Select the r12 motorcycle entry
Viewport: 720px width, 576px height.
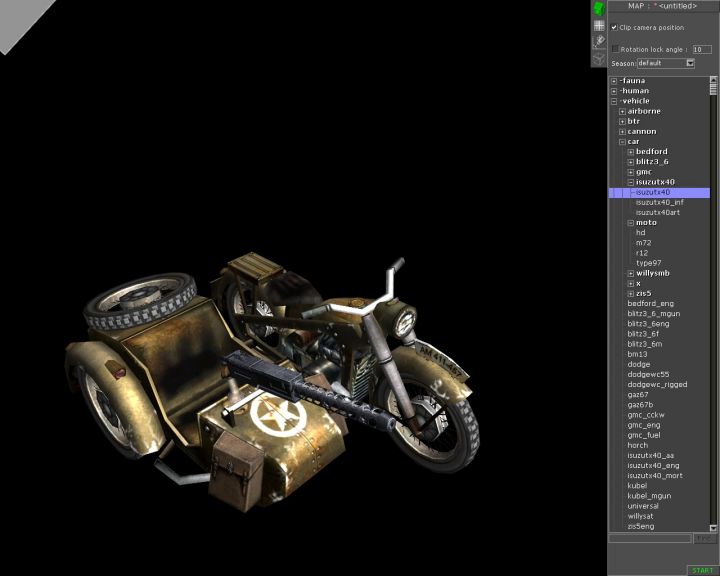coord(642,253)
